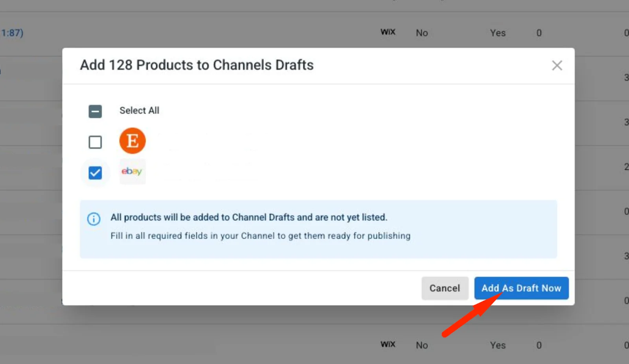Image resolution: width=629 pixels, height=364 pixels.
Task: Uncheck the eBay channel checkbox
Action: point(95,172)
